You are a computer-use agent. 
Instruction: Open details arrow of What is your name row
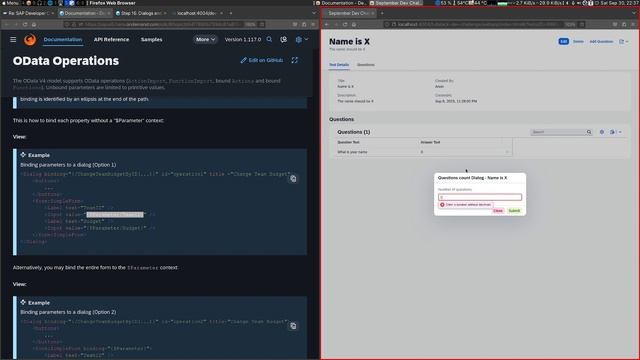[x=507, y=152]
